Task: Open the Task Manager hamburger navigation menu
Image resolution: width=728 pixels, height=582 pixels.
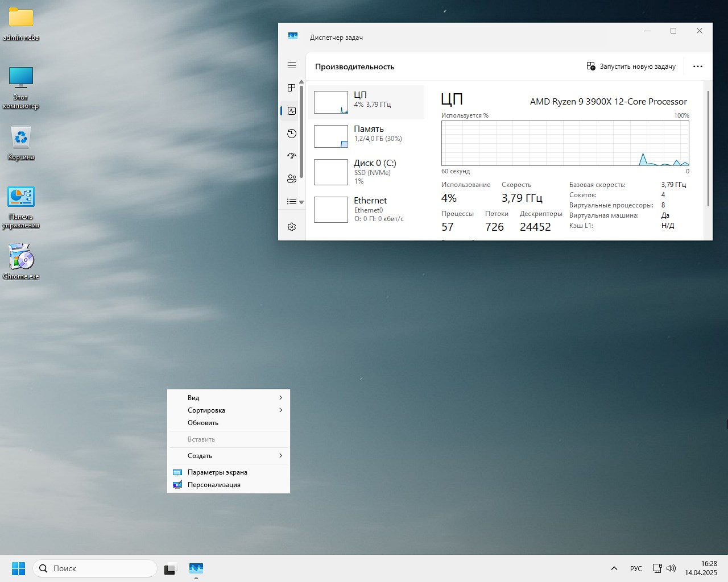Action: click(292, 66)
